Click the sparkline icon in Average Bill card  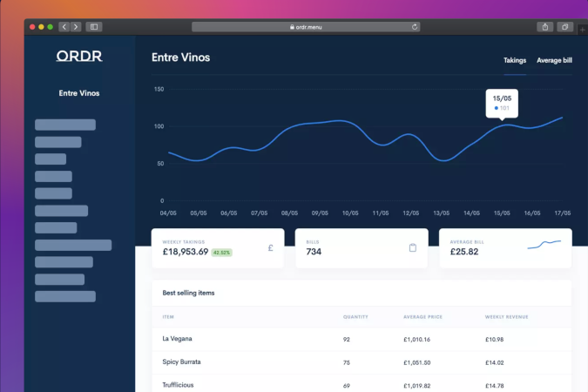(544, 245)
